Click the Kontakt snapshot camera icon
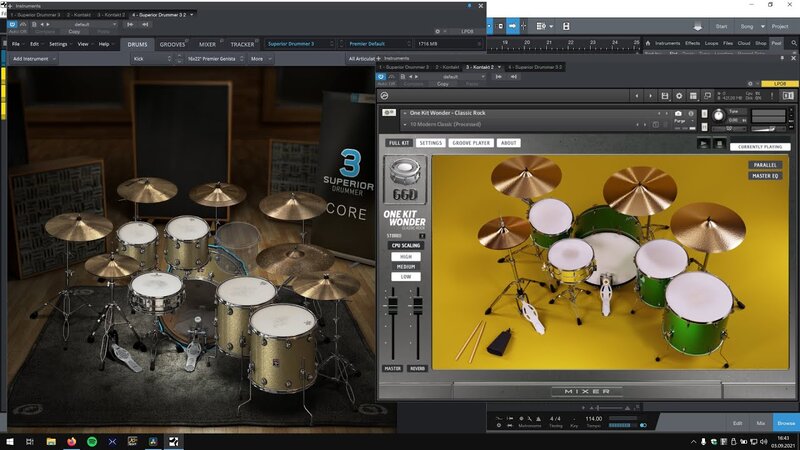The image size is (800, 450). pyautogui.click(x=678, y=114)
